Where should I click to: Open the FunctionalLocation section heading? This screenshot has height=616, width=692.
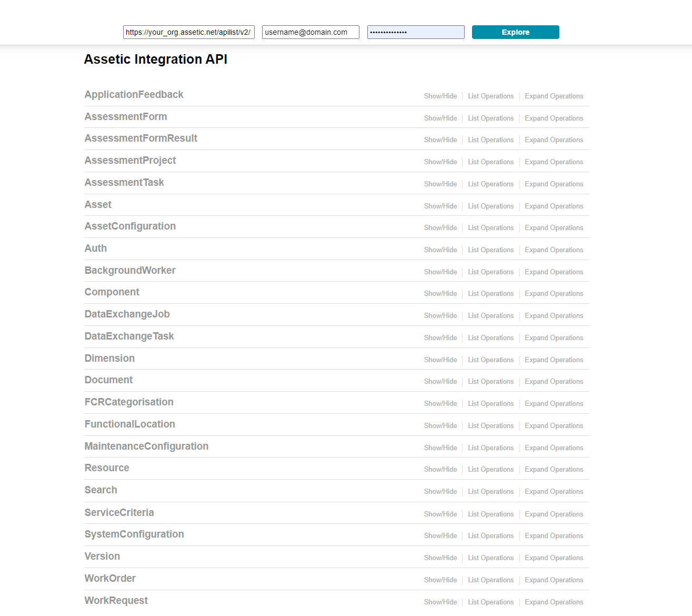130,424
